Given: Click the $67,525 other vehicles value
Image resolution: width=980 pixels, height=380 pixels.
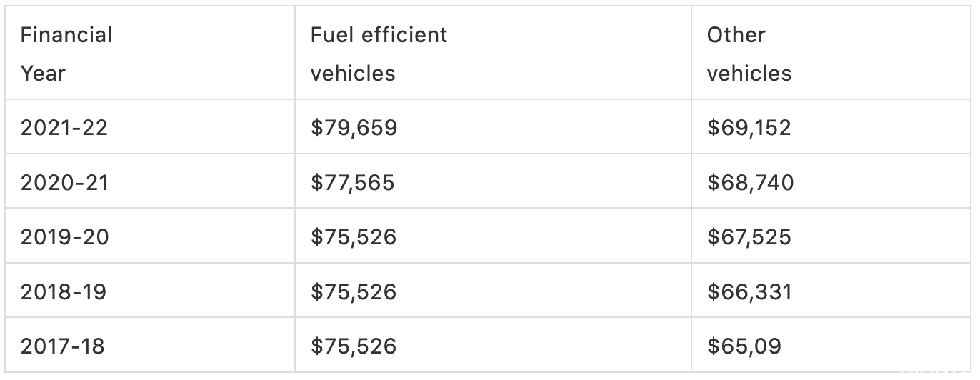Looking at the screenshot, I should [x=749, y=236].
